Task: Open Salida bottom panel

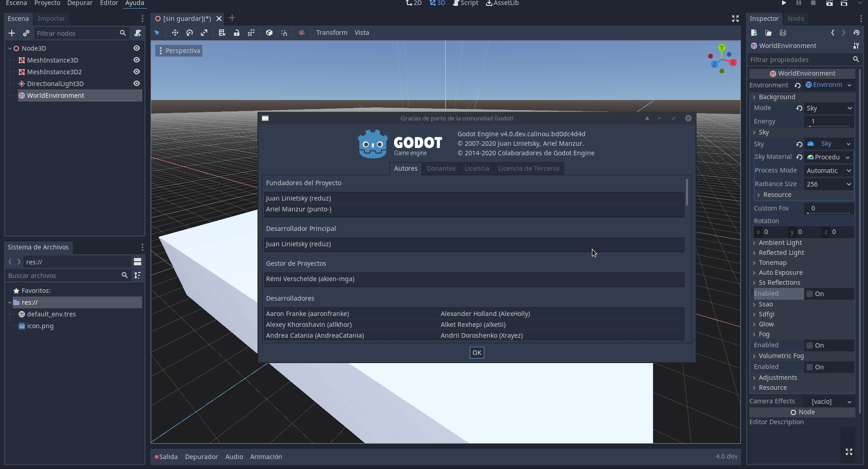Action: [166, 457]
